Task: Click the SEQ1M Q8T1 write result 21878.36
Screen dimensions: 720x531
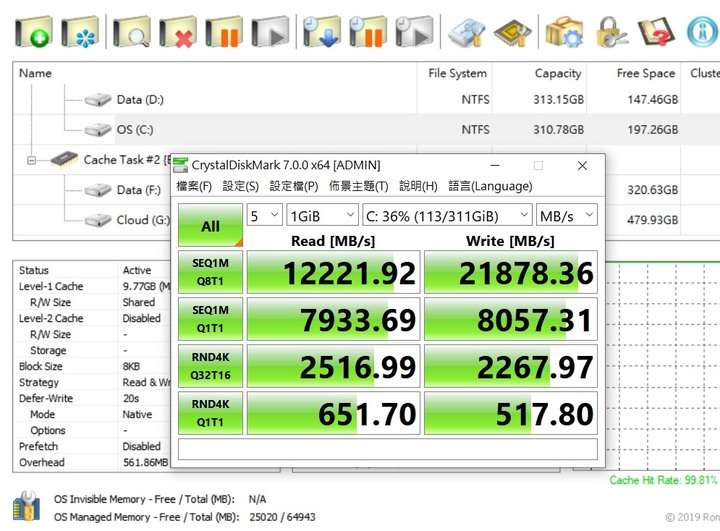Action: [x=511, y=272]
